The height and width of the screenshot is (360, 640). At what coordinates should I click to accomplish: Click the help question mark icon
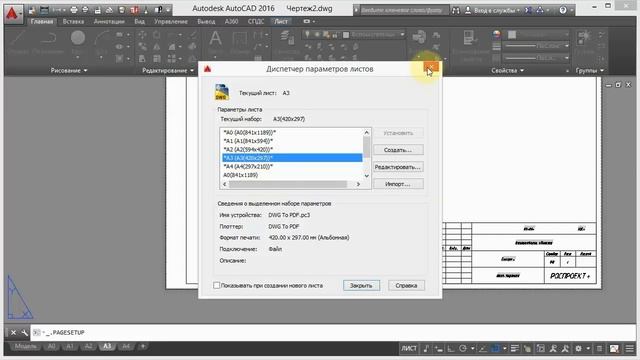tap(563, 10)
